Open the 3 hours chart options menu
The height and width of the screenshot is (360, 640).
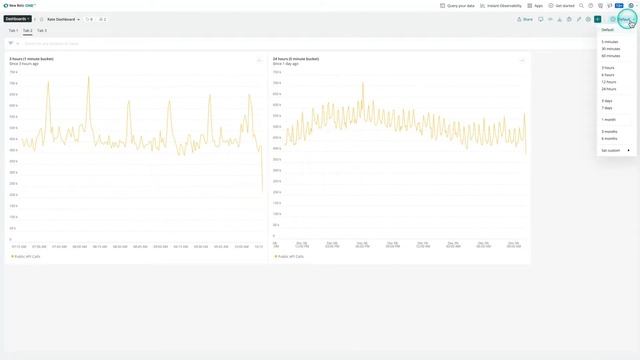(259, 60)
